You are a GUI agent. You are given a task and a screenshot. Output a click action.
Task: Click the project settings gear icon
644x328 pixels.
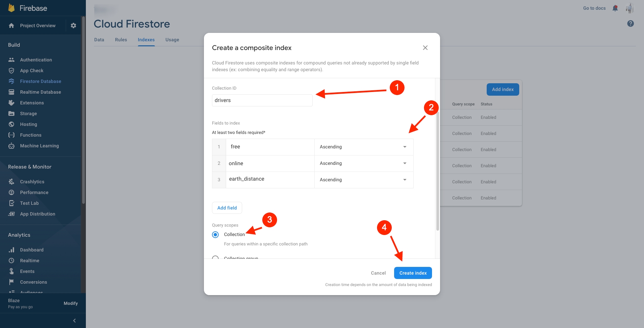[x=73, y=26]
